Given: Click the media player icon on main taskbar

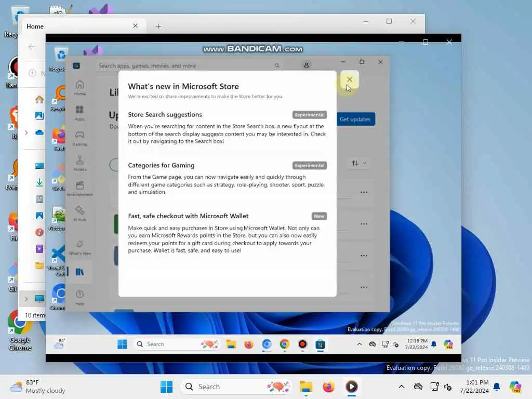Looking at the screenshot, I should tap(352, 387).
